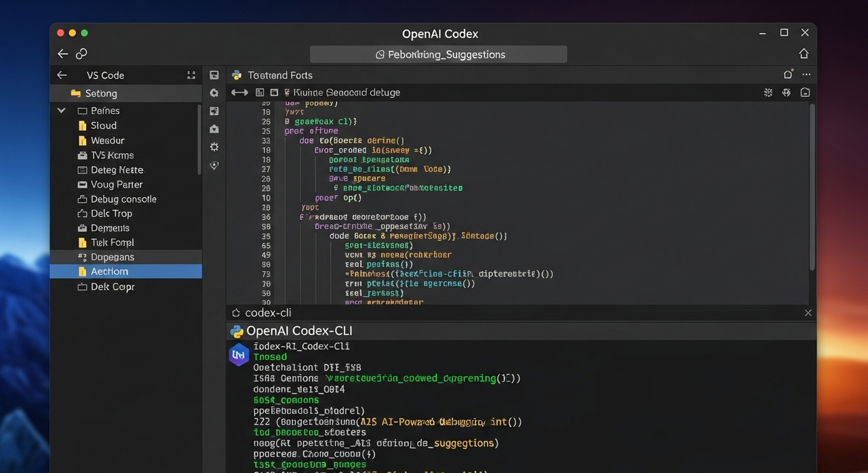Screen dimensions: 868x473
Task: Open the Tosttrend Forts editor tab
Action: (x=279, y=75)
